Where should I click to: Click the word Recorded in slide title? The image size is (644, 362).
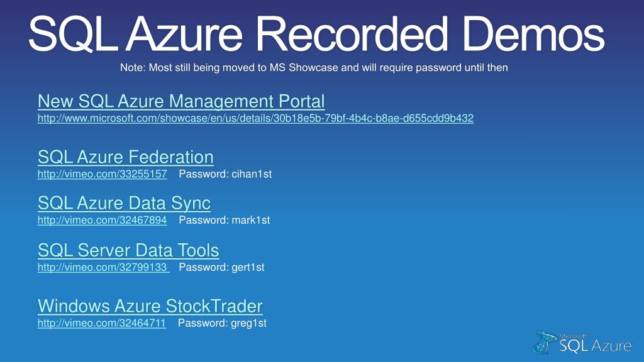(x=352, y=34)
